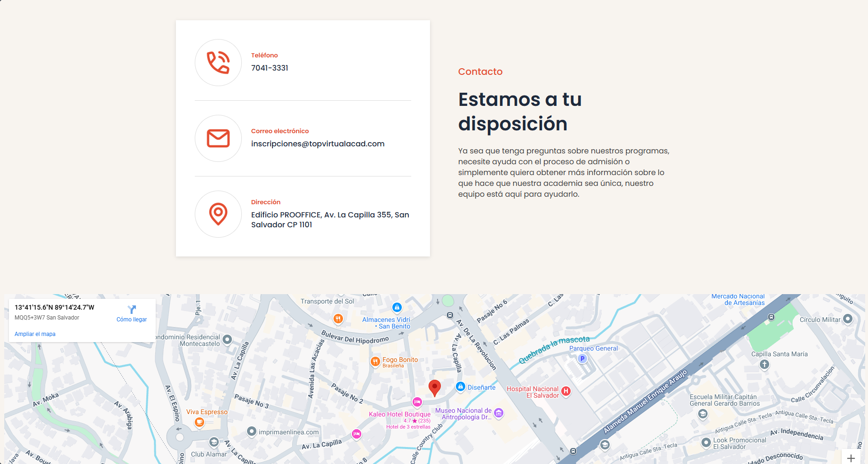Click the Fogo Bonito restaurant marker
The width and height of the screenshot is (868, 464).
tap(375, 361)
